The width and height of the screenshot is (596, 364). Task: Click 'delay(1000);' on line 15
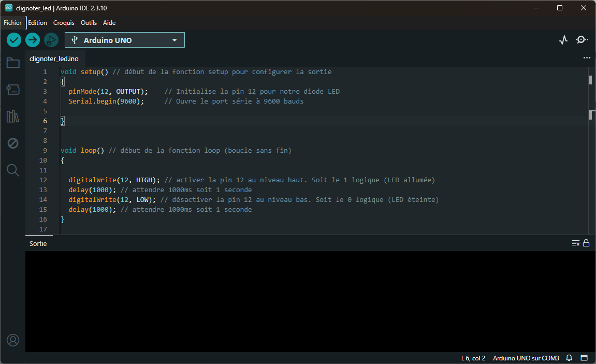[x=92, y=210]
